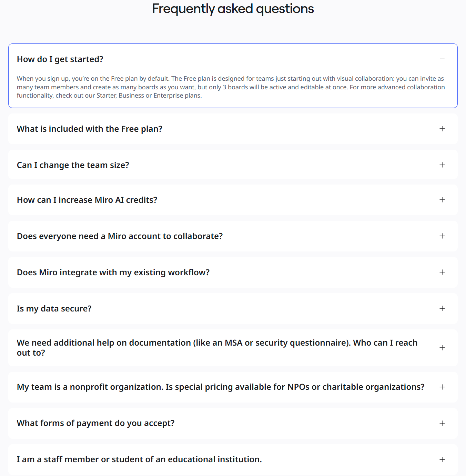Click the plus icon beside the payment question
Viewport: 466px width, 476px height.
click(442, 423)
